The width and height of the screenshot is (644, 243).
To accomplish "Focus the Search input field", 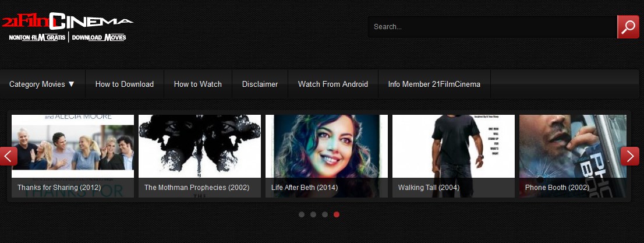I will pyautogui.click(x=492, y=27).
